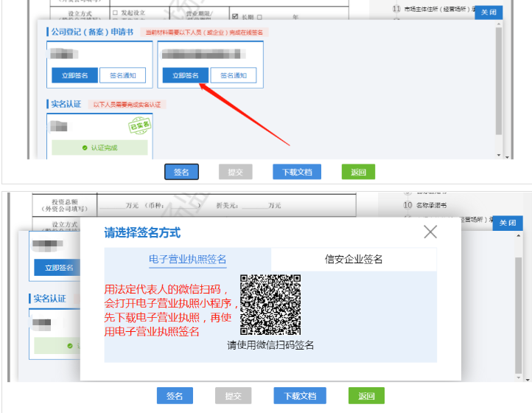
Task: Switch to the 信安企业签名 tab
Action: click(354, 259)
